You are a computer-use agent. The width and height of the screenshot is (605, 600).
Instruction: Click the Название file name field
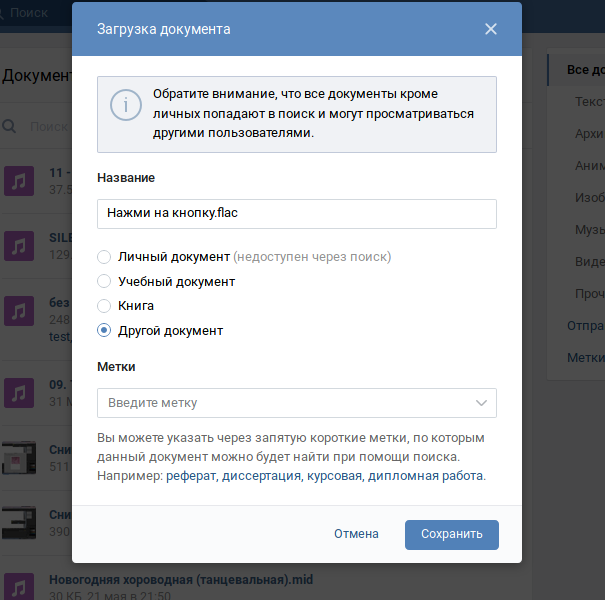click(297, 212)
